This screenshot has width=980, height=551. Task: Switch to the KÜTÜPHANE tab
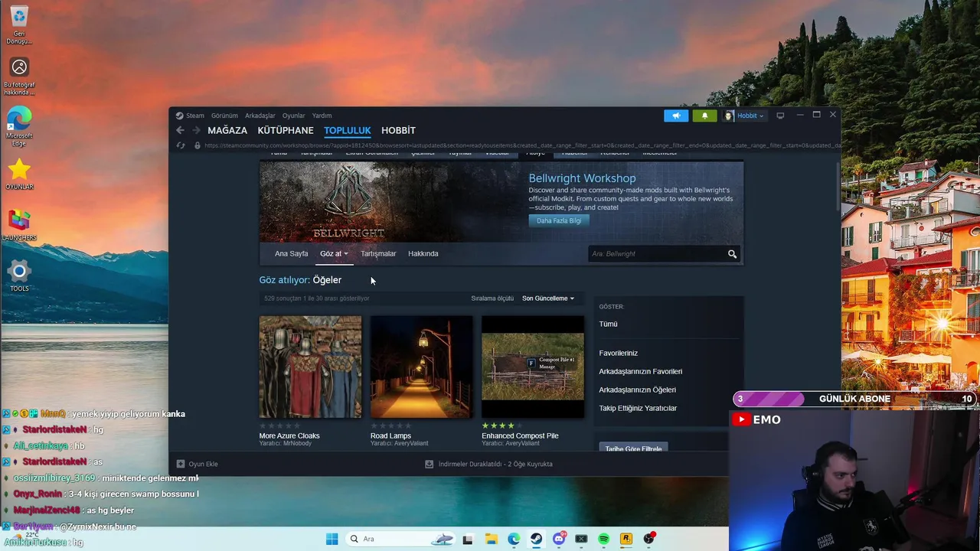click(x=286, y=130)
